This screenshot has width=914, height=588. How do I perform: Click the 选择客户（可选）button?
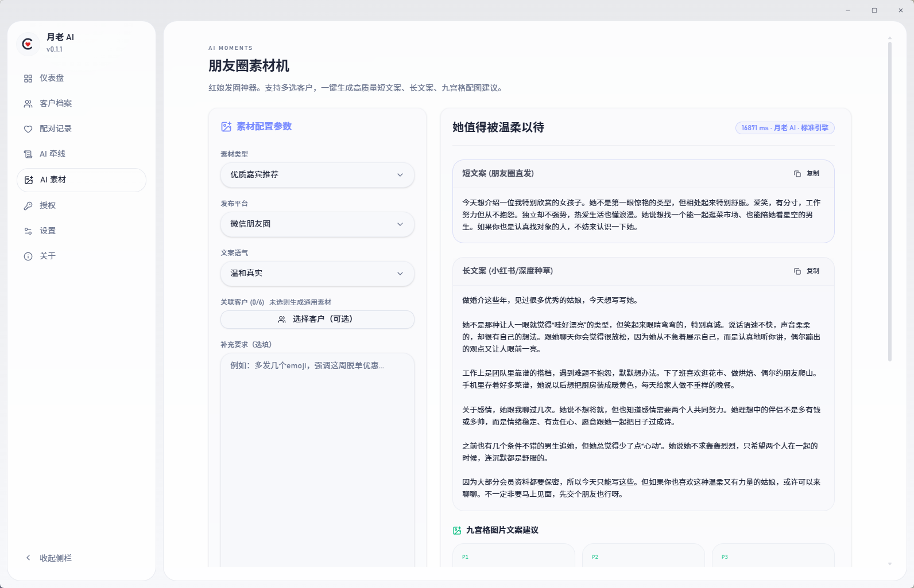tap(317, 320)
